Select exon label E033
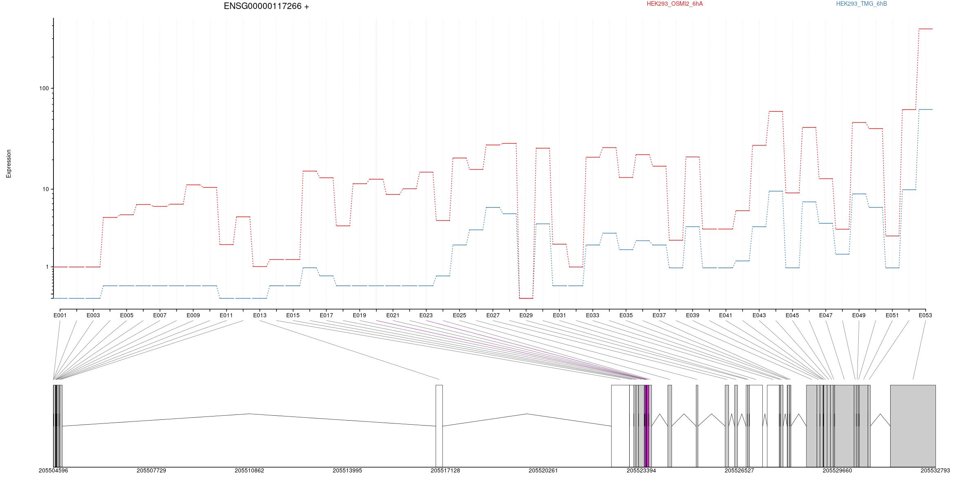The height and width of the screenshot is (490, 980). coord(592,315)
